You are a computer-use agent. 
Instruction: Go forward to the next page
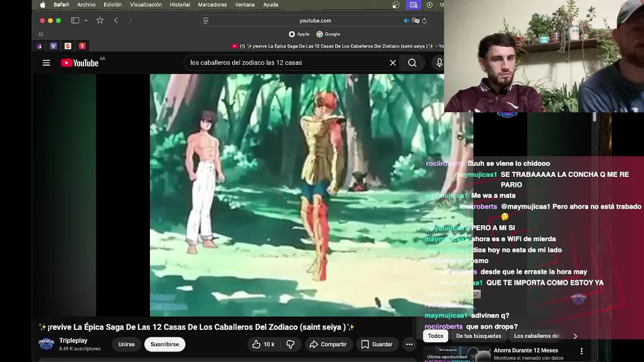[x=130, y=21]
